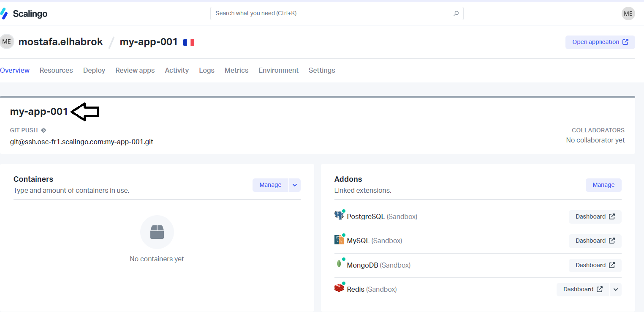Click the search magnifier icon
This screenshot has width=644, height=312.
coord(456,13)
